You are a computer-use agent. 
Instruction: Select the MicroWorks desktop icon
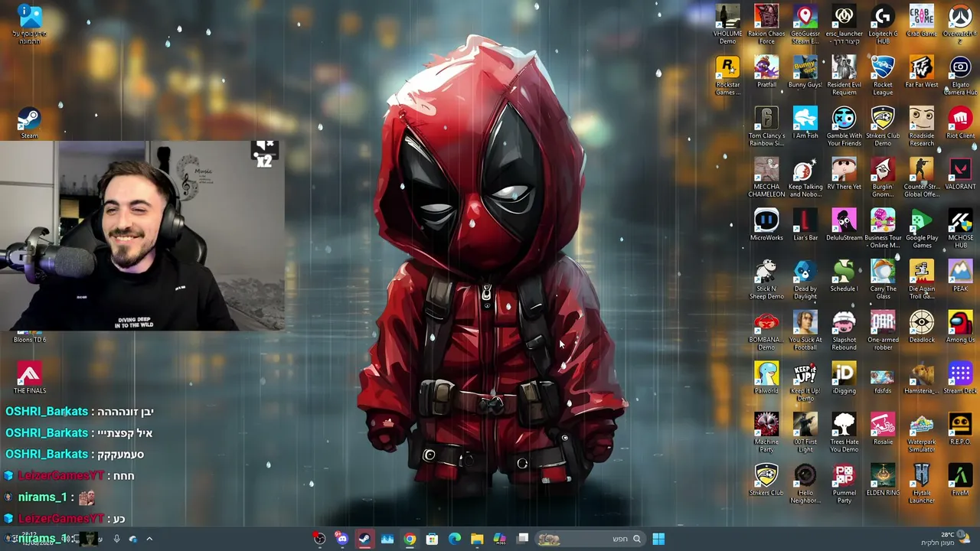(766, 225)
